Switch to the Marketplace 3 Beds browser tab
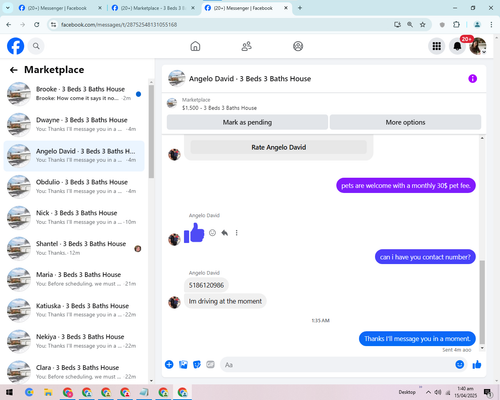Screen dimensions: 500x400 click(x=153, y=8)
